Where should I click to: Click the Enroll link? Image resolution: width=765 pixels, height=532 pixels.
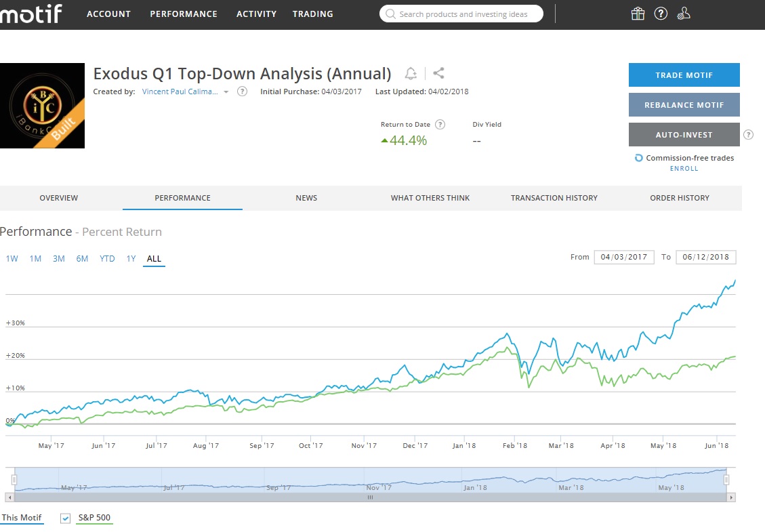[x=684, y=168]
